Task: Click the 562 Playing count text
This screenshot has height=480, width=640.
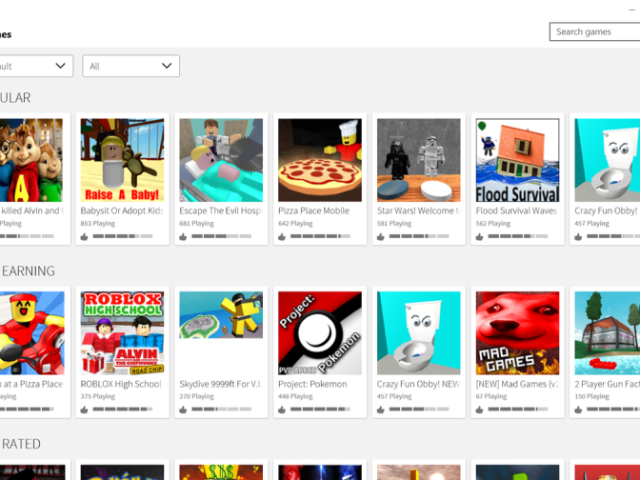Action: [493, 224]
